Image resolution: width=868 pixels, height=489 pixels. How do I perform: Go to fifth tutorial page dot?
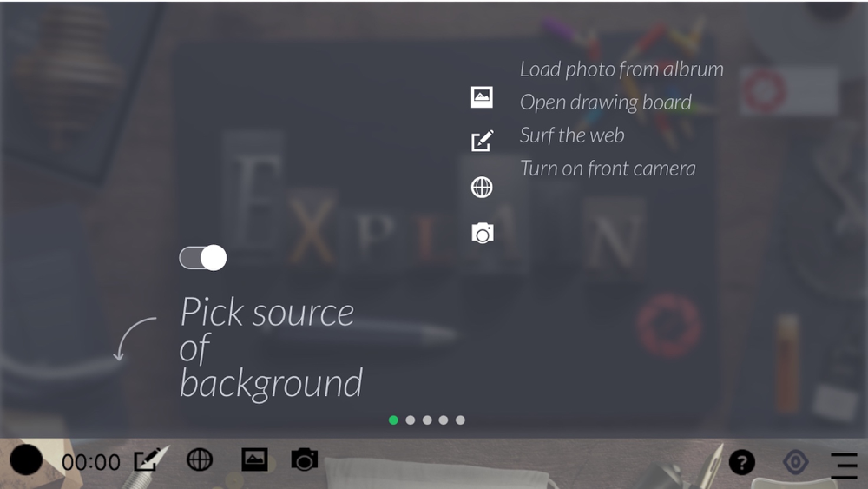(x=460, y=420)
